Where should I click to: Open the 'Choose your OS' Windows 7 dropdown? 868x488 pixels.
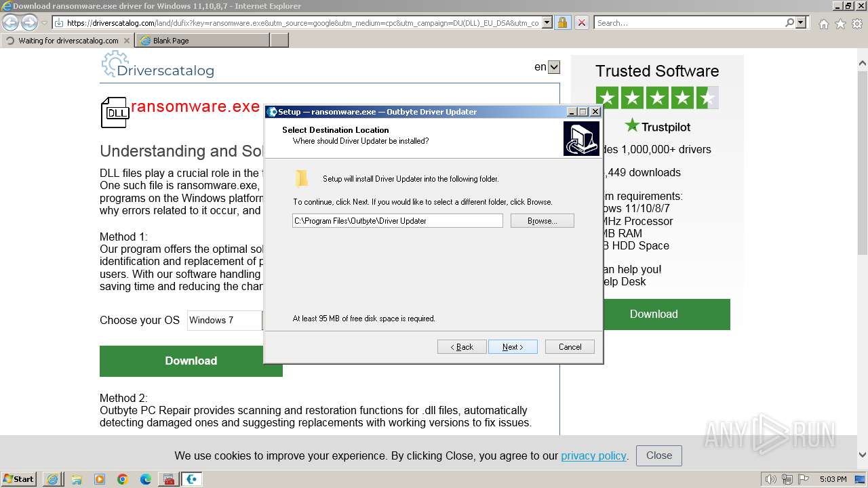coord(225,320)
